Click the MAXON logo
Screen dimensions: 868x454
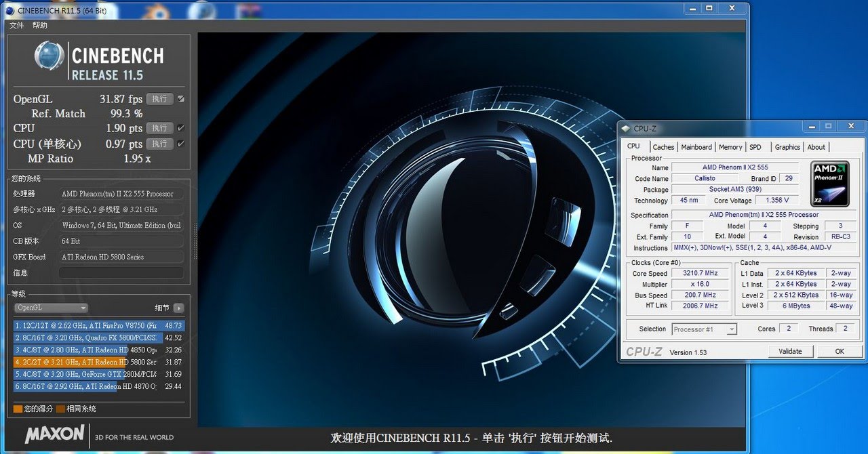point(55,434)
